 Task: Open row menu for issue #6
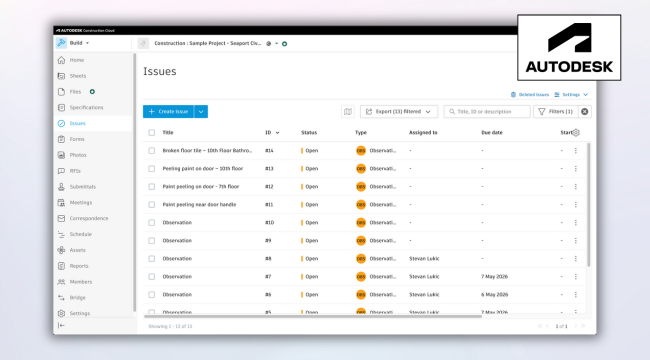point(576,294)
